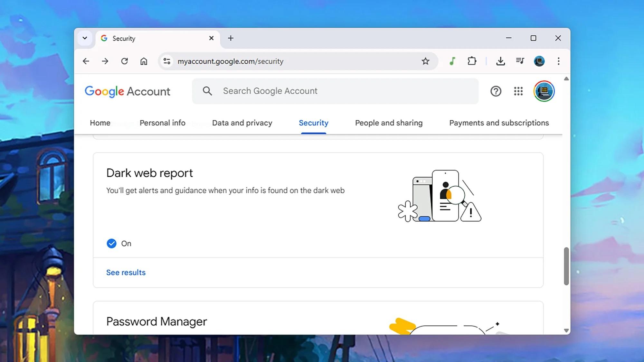Viewport: 644px width, 362px height.
Task: Click the search magnifier in Search Google Account
Action: (x=207, y=91)
